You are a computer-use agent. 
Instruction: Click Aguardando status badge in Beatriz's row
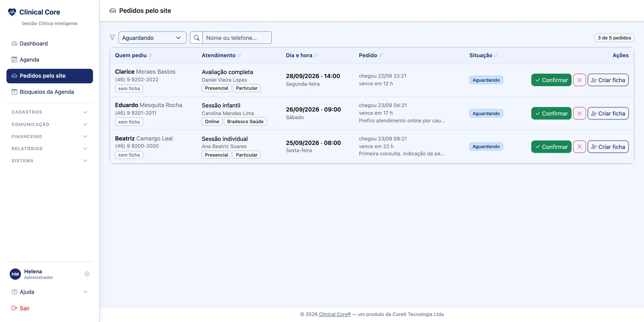(x=486, y=147)
